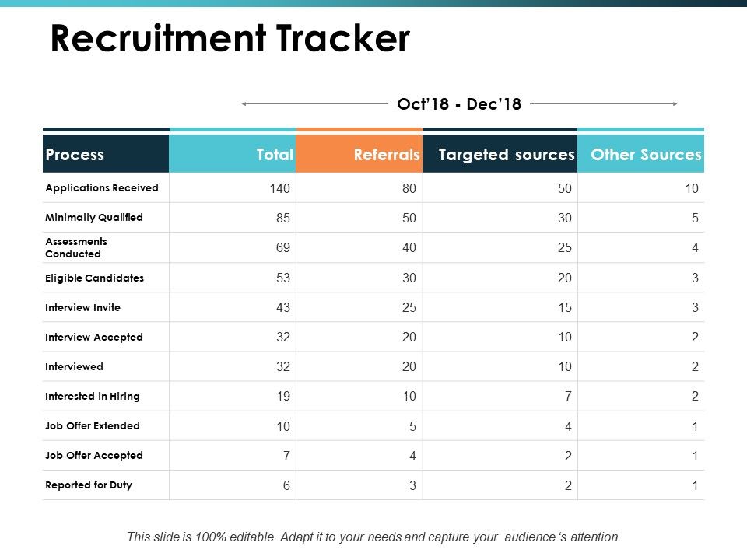The width and height of the screenshot is (747, 560).
Task: Click Interview Invite targeted sources value 15
Action: click(565, 308)
